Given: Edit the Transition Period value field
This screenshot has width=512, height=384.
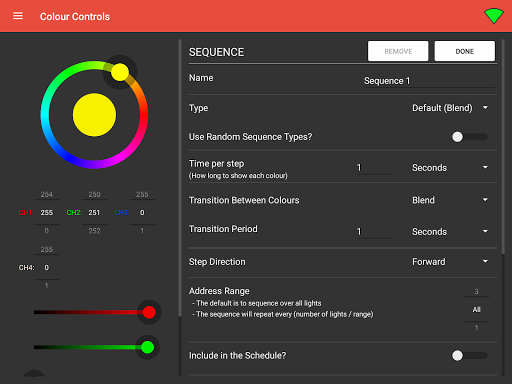Looking at the screenshot, I should point(374,231).
